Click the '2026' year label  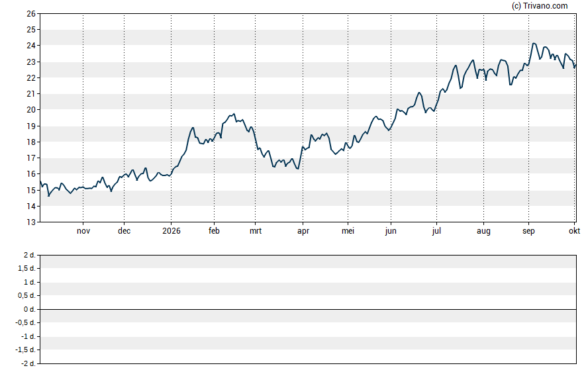(x=171, y=231)
